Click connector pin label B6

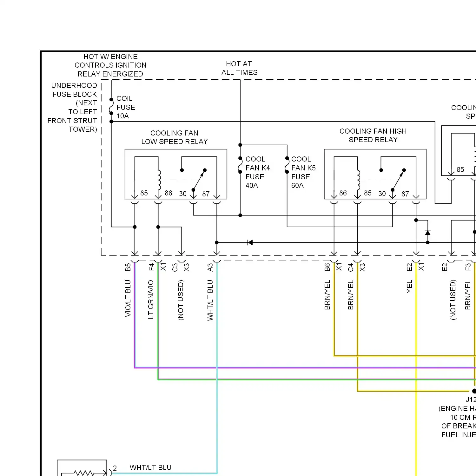click(327, 268)
